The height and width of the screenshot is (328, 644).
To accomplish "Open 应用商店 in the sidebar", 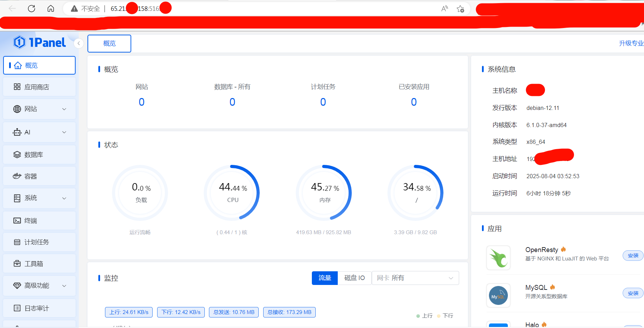I will point(40,87).
